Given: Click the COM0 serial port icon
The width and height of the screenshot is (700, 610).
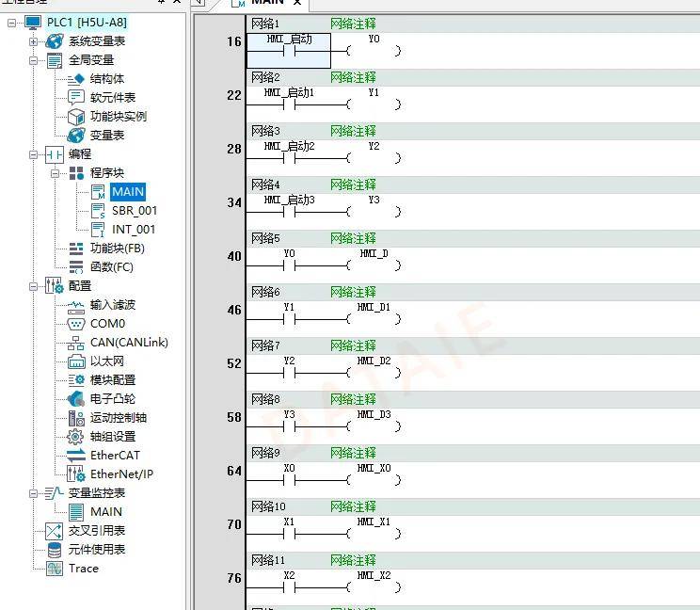Looking at the screenshot, I should click(x=76, y=324).
